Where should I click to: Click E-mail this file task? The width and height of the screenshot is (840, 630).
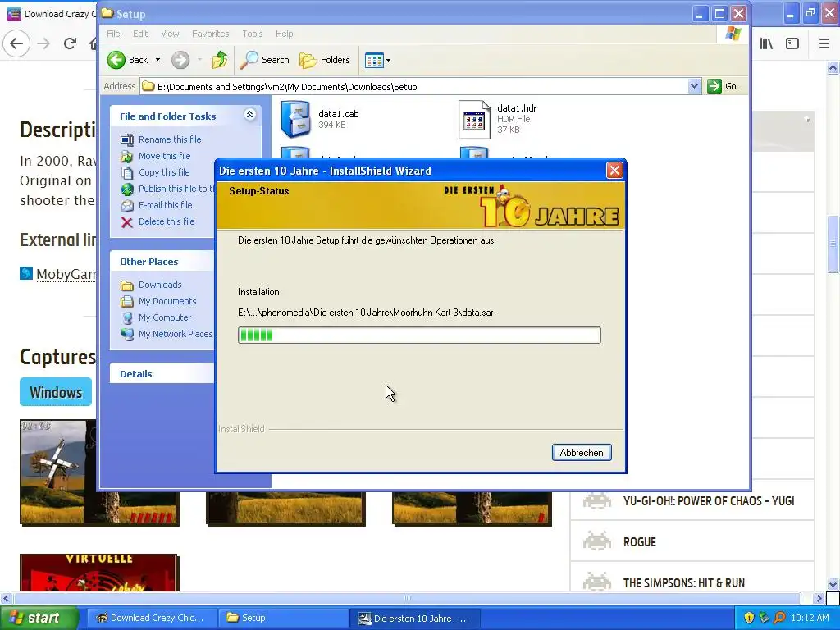[165, 205]
